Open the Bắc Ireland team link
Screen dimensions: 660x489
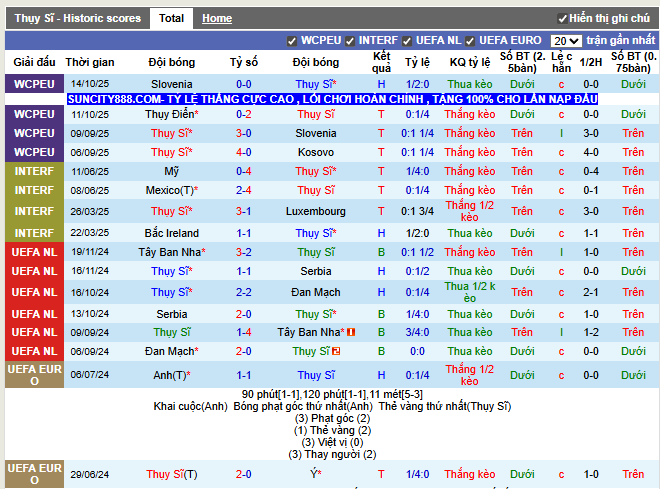tap(172, 233)
